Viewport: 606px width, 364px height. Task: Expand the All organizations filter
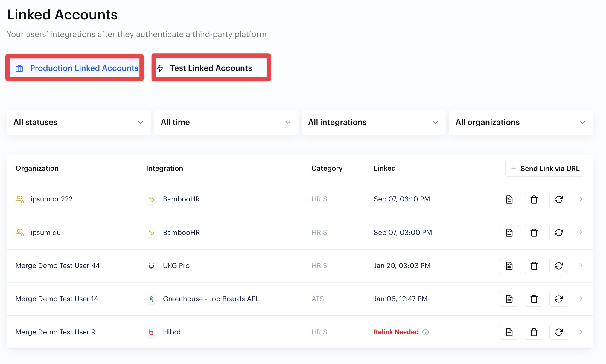[521, 122]
